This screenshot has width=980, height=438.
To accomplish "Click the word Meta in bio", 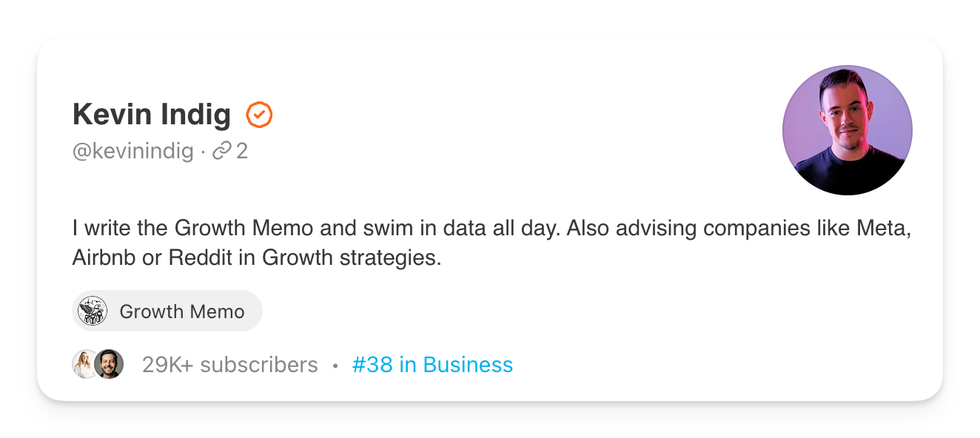I will [883, 229].
